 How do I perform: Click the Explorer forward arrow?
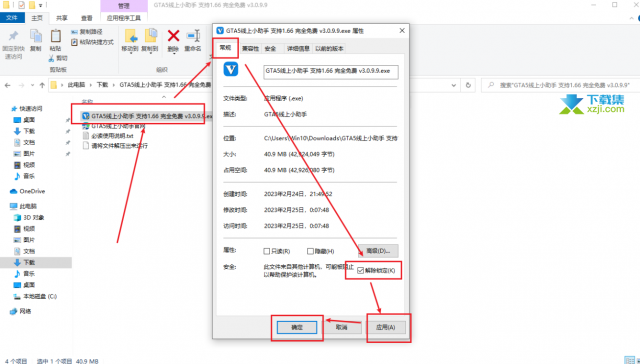click(21, 85)
